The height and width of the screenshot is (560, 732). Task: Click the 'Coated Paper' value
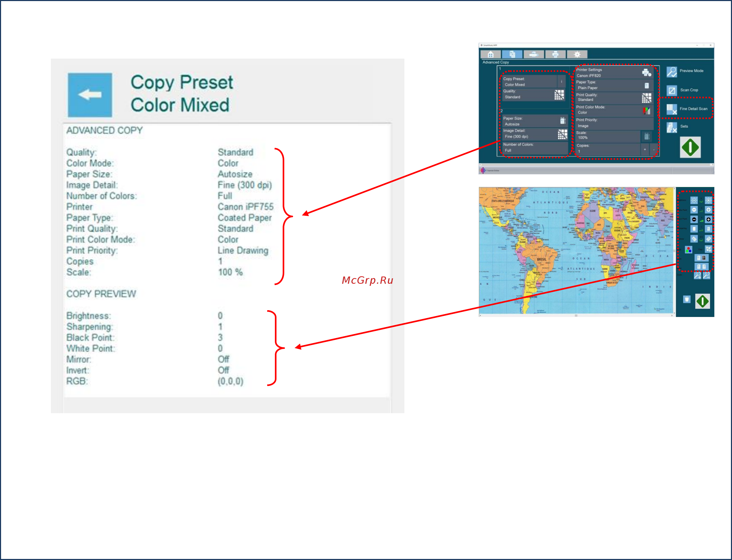[245, 218]
